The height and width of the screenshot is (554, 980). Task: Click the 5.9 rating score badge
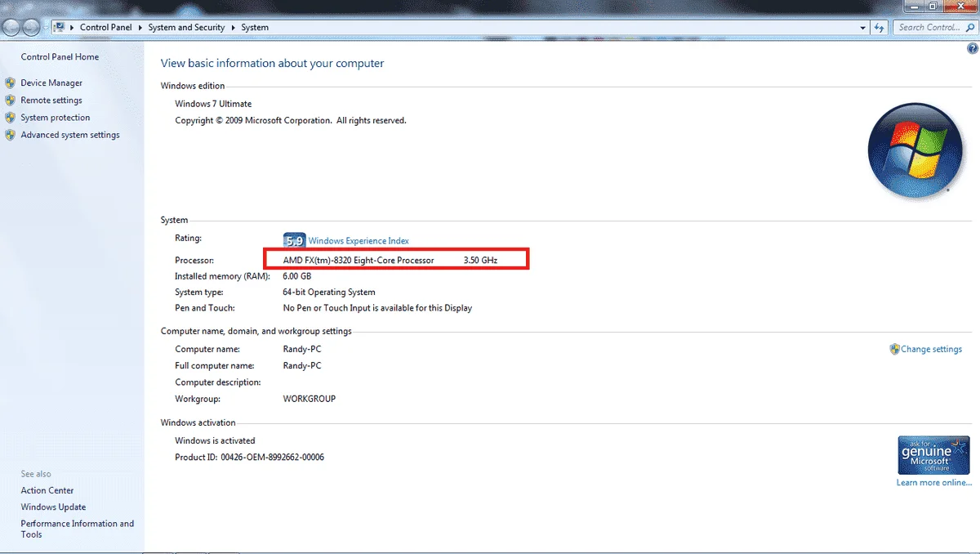[x=294, y=240]
